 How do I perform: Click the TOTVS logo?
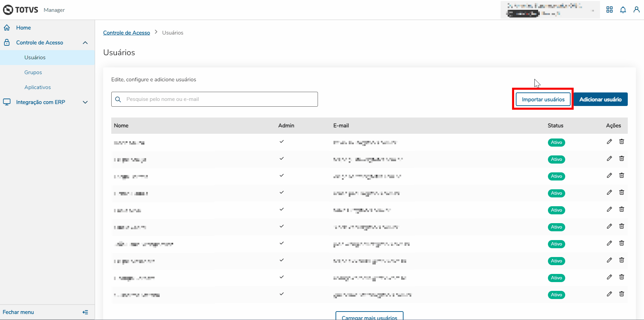(21, 10)
